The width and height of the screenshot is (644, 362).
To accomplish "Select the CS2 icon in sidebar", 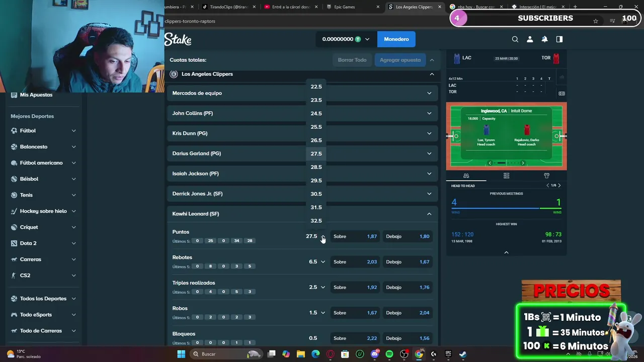I will pos(14,276).
